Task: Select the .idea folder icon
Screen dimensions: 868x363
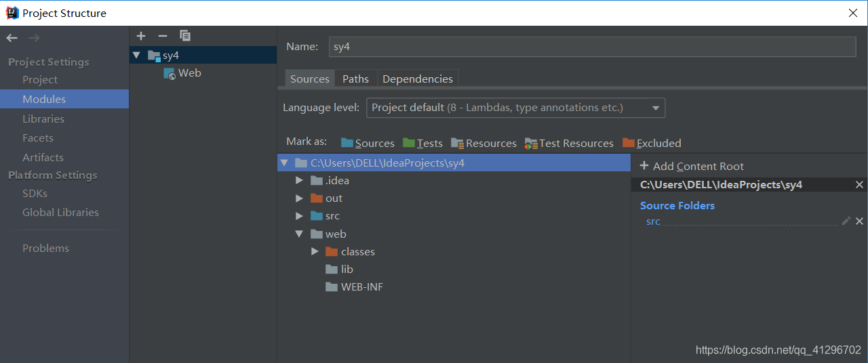Action: click(x=316, y=181)
